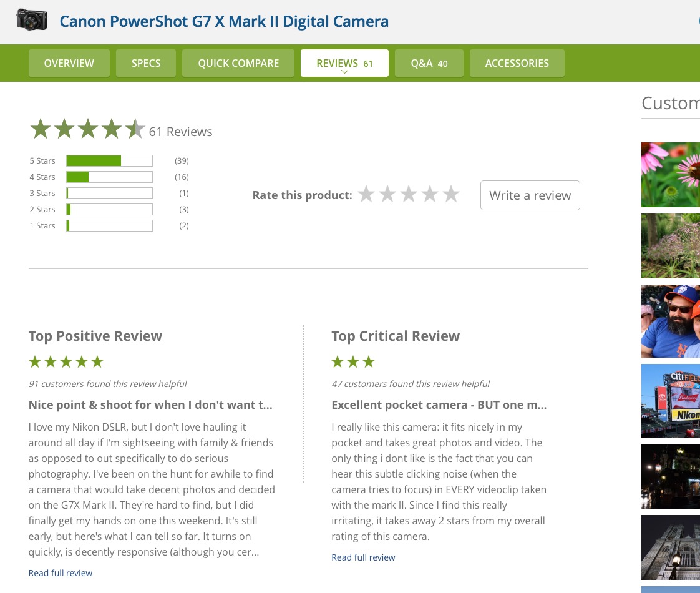The height and width of the screenshot is (593, 700).
Task: Rate the product one star
Action: coord(366,195)
